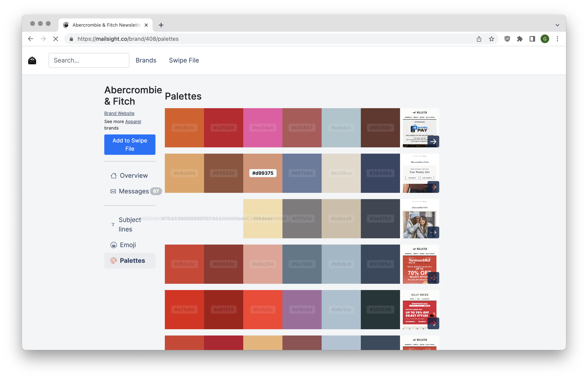Image resolution: width=588 pixels, height=379 pixels.
Task: Stop loading the page
Action: (56, 39)
